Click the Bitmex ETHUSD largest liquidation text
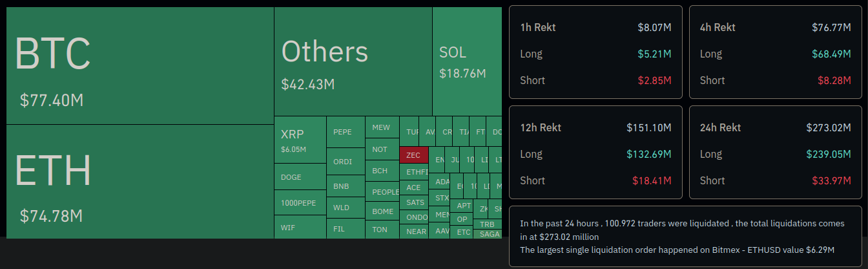This screenshot has width=868, height=269. point(677,250)
